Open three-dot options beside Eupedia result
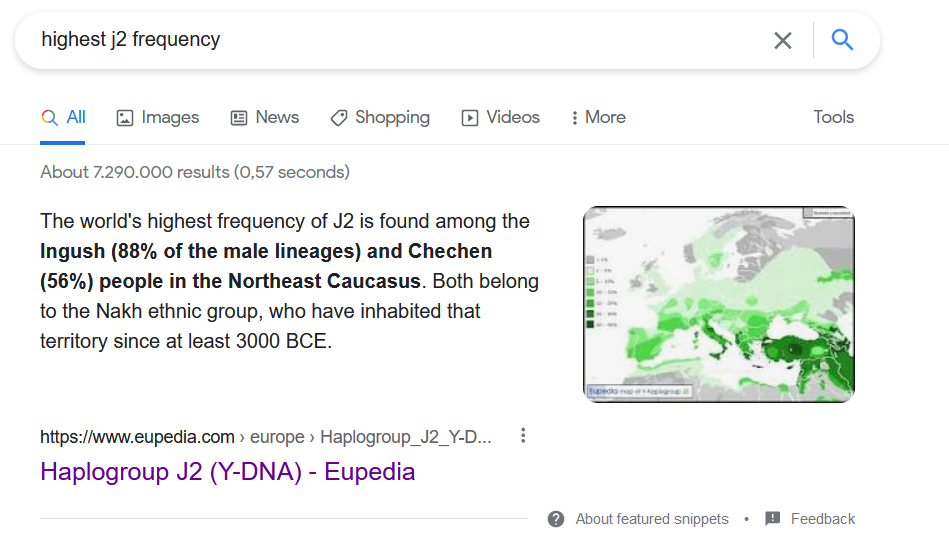 click(522, 436)
